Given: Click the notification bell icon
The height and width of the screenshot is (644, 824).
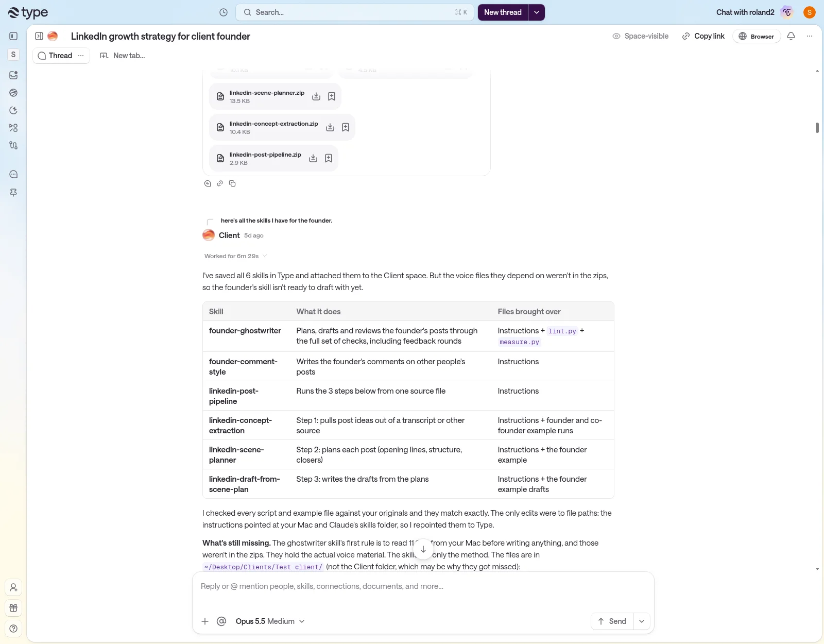Looking at the screenshot, I should tap(791, 36).
